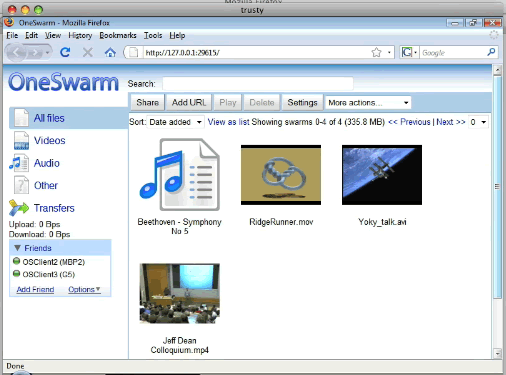Image resolution: width=506 pixels, height=375 pixels.
Task: Click the OneSwarm logo
Action: click(63, 82)
